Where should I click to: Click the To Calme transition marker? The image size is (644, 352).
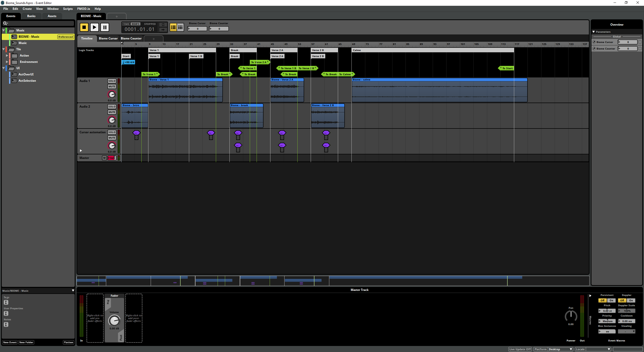click(x=345, y=74)
